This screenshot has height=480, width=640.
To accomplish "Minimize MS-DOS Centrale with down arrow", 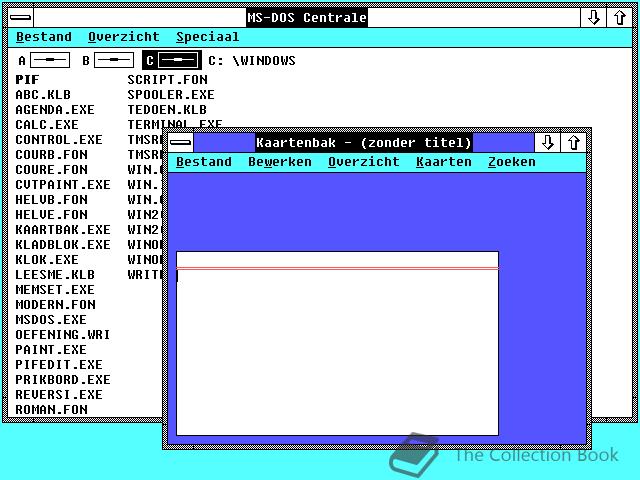I will (x=593, y=18).
